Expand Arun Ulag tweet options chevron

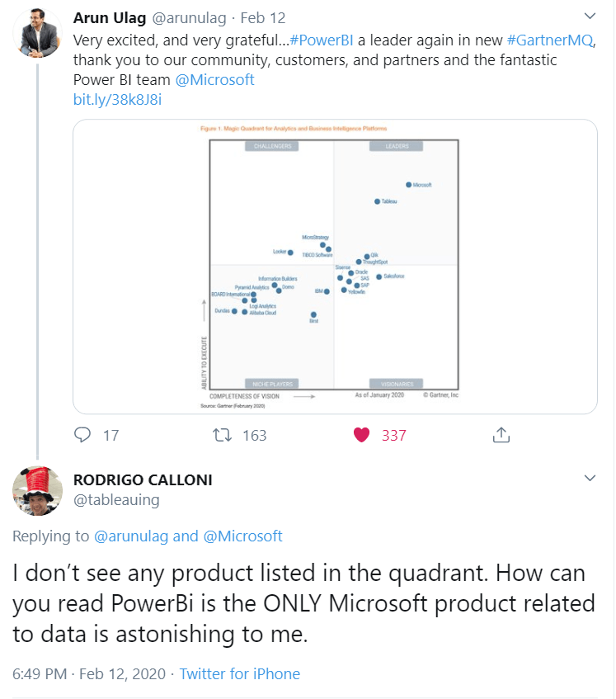(590, 16)
